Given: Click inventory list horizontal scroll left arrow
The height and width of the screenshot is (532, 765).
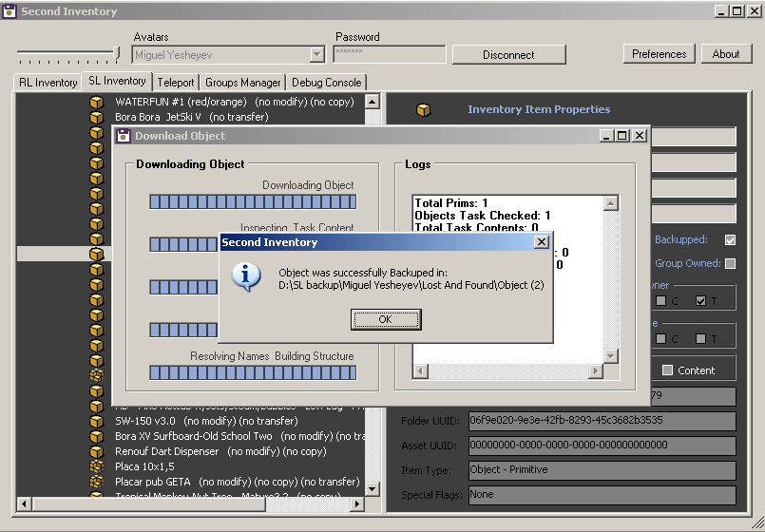Looking at the screenshot, I should [x=25, y=503].
